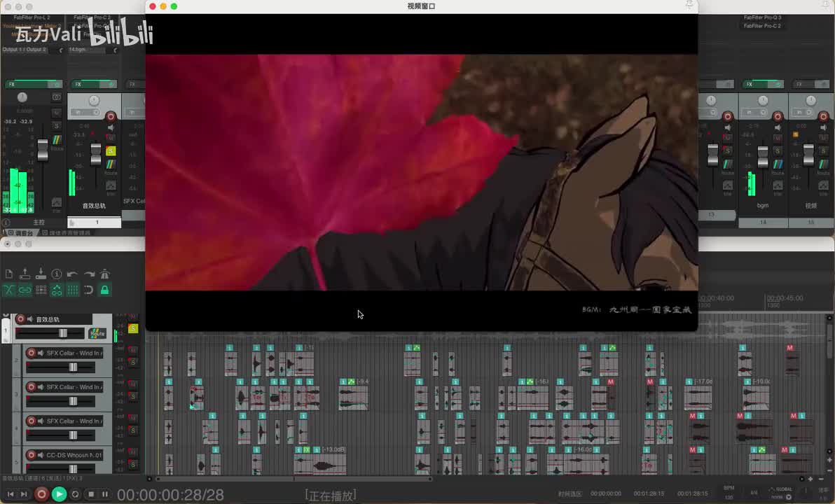Viewport: 835px width, 504px height.
Task: Arm record on 音效总轨 track panel
Action: point(20,319)
